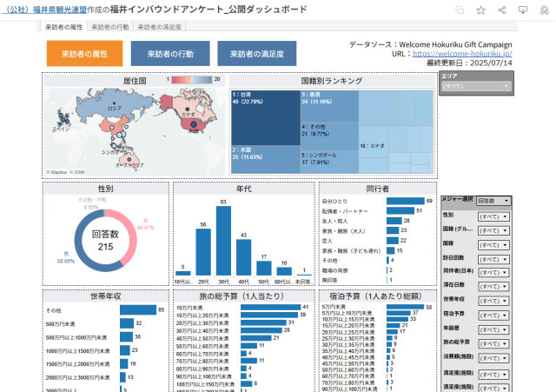
Task: Click the award ribbon icon
Action: [x=543, y=10]
